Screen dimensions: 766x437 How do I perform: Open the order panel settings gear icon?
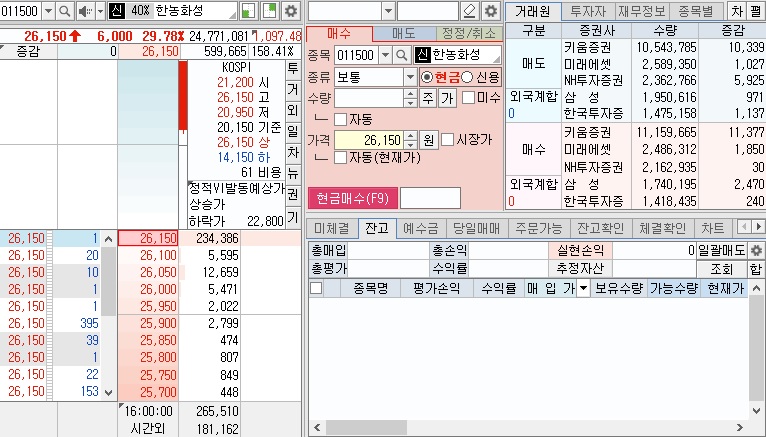point(491,11)
